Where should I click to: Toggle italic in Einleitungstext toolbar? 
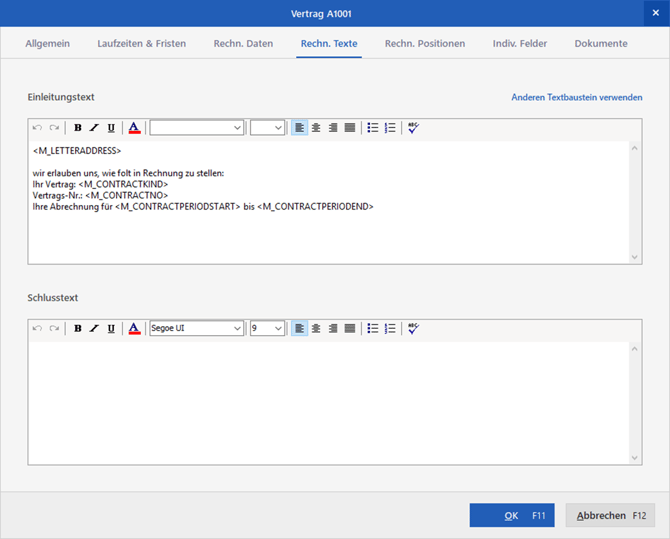point(94,128)
